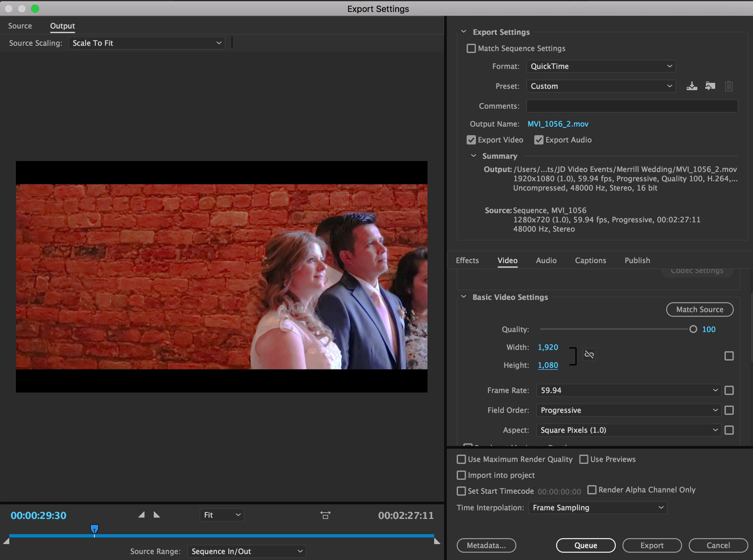Enable Use Maximum Render Quality
The image size is (753, 560).
click(461, 459)
